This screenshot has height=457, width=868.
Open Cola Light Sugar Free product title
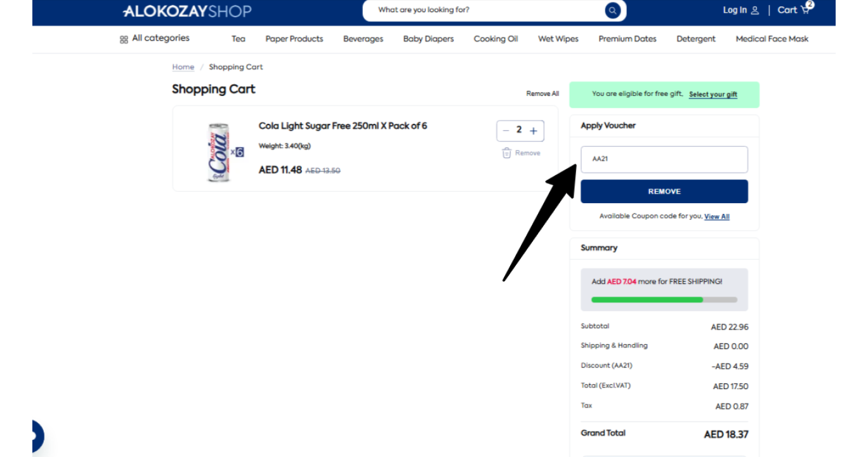pos(343,126)
